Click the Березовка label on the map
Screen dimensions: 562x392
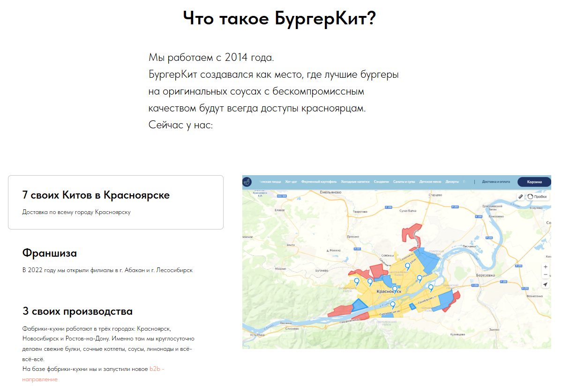pos(486,275)
